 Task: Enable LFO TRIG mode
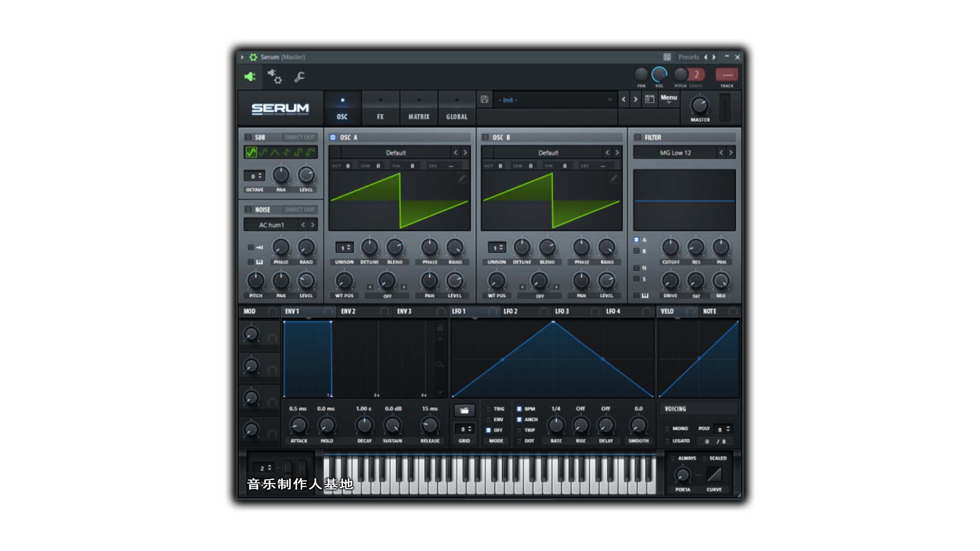(488, 409)
